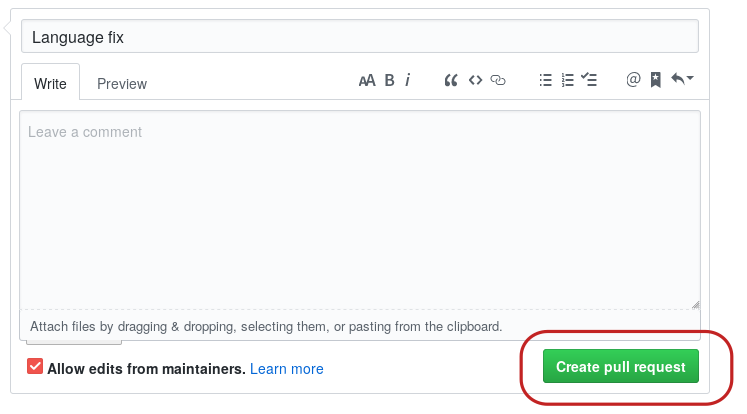747x414 pixels.
Task: Click the title field containing Language fix
Action: (359, 37)
